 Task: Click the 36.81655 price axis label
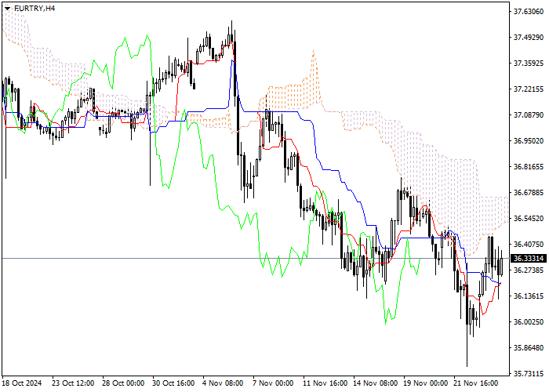coord(529,167)
